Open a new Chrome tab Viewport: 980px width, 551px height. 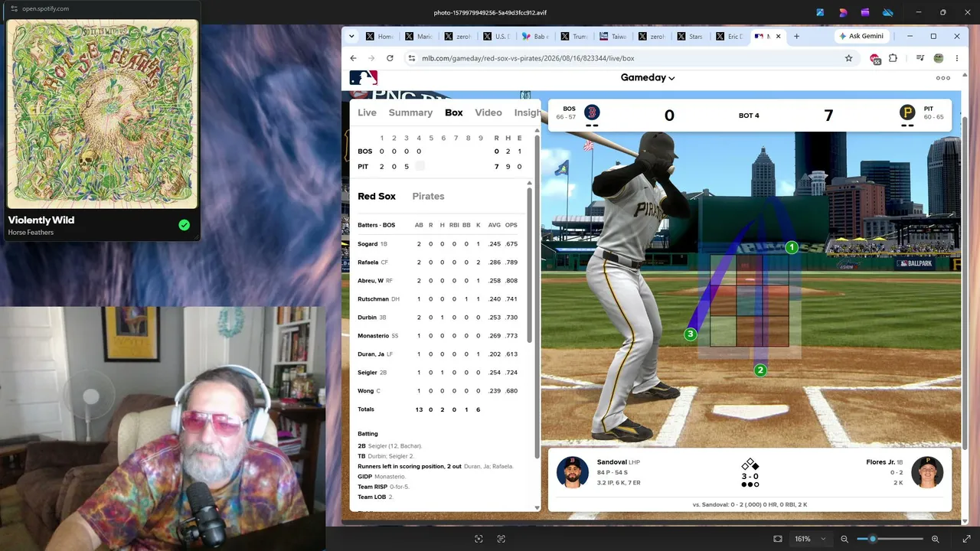[796, 36]
